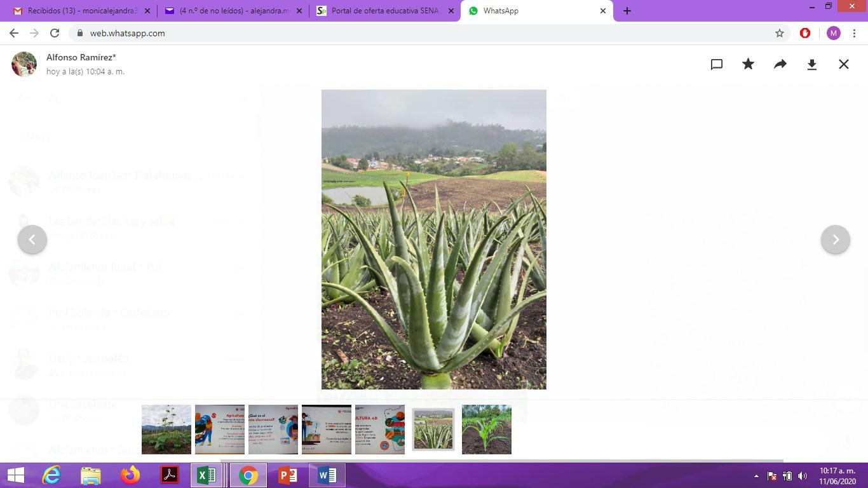The image size is (868, 488).
Task: Star this aloe vera photo message
Action: coord(749,64)
